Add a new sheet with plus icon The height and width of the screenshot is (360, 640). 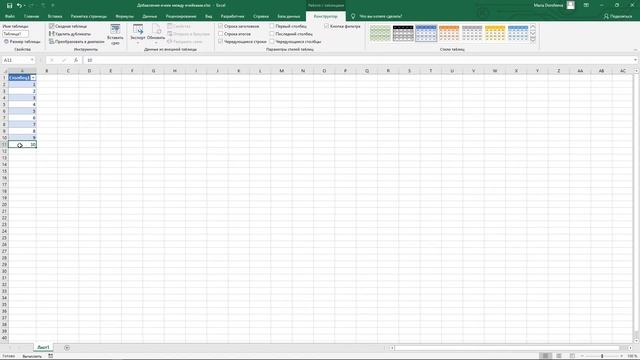click(67, 348)
